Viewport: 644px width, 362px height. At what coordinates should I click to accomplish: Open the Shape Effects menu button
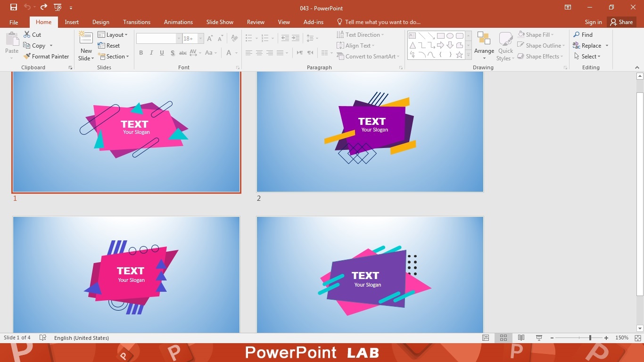tap(540, 56)
